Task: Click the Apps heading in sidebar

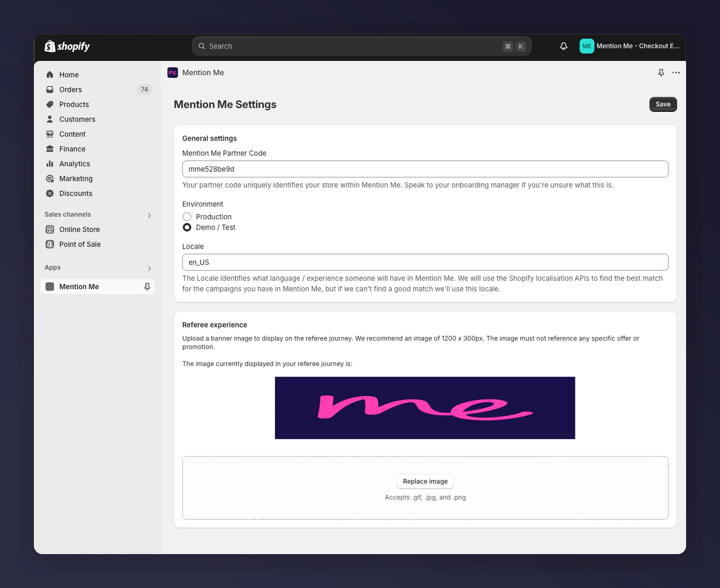Action: [x=52, y=268]
